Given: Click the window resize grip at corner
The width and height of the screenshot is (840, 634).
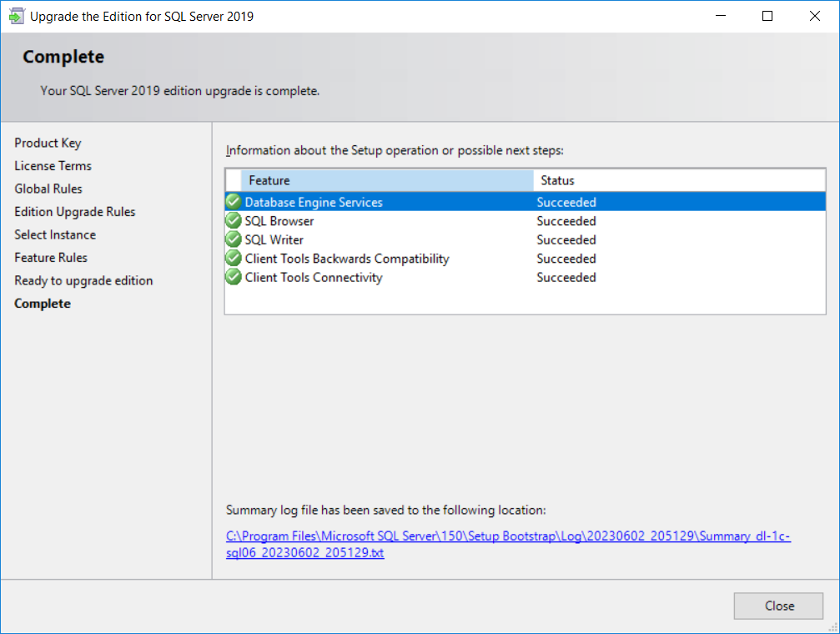Looking at the screenshot, I should 833,627.
